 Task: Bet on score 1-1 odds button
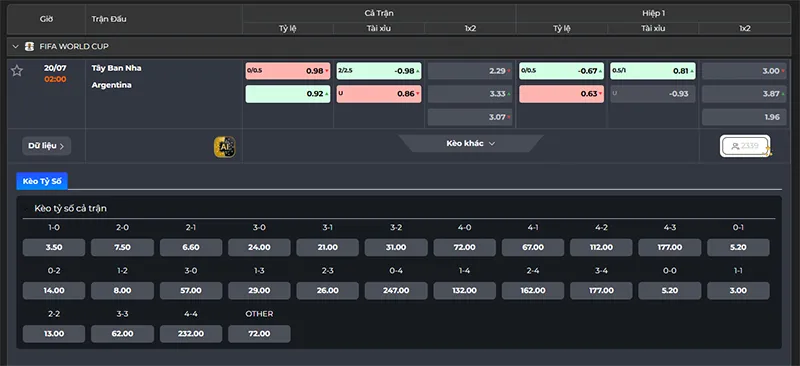pyautogui.click(x=738, y=290)
